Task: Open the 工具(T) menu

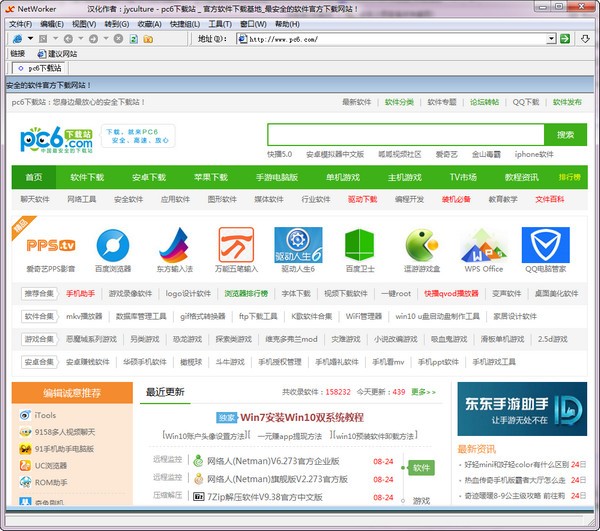Action: [x=220, y=24]
